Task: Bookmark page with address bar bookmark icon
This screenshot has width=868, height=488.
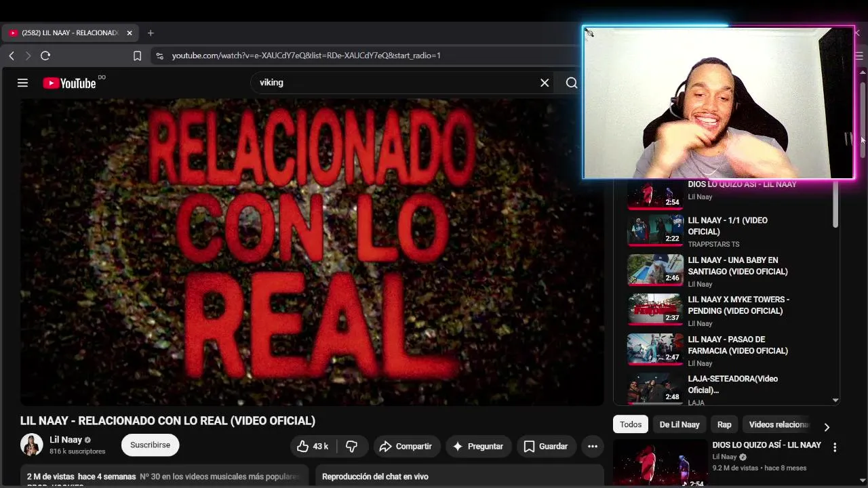Action: [137, 56]
